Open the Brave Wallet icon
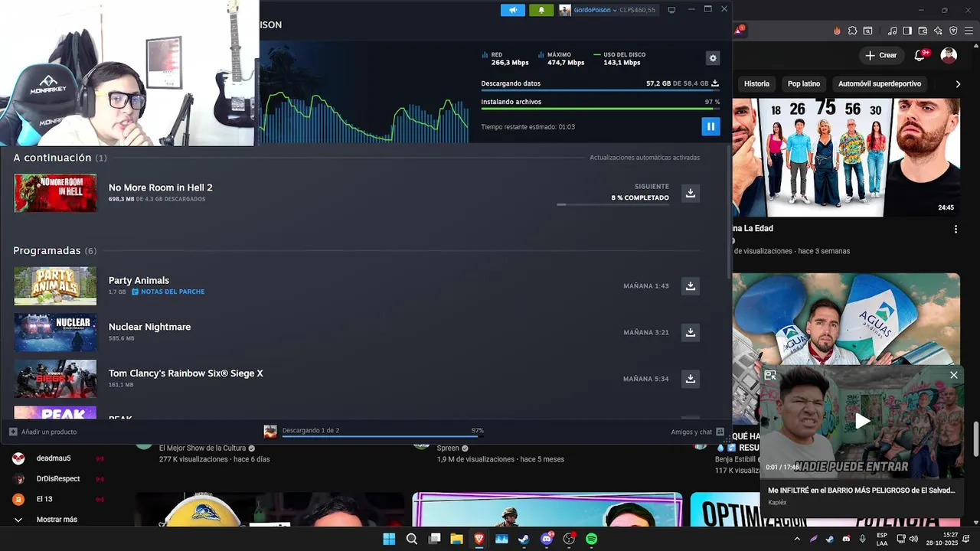Screen dimensions: 980x551 (923, 31)
